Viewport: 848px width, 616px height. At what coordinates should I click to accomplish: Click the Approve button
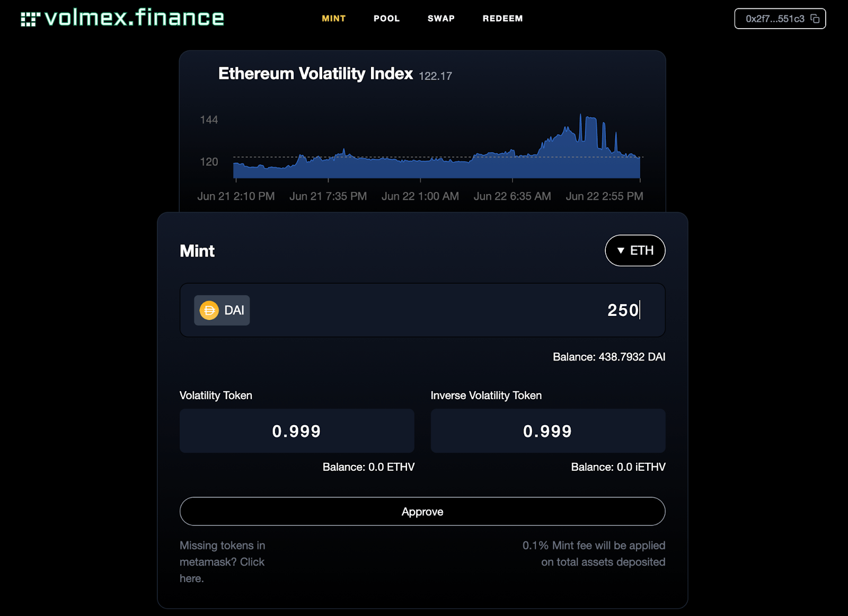422,512
